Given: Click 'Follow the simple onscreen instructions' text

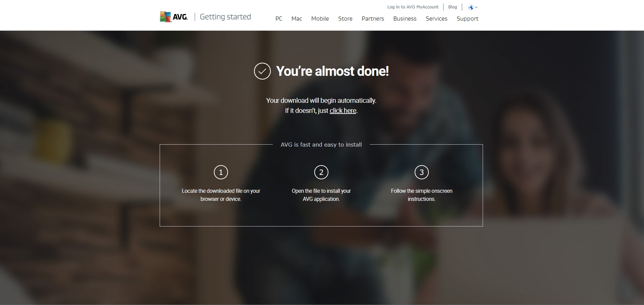Looking at the screenshot, I should [x=422, y=195].
